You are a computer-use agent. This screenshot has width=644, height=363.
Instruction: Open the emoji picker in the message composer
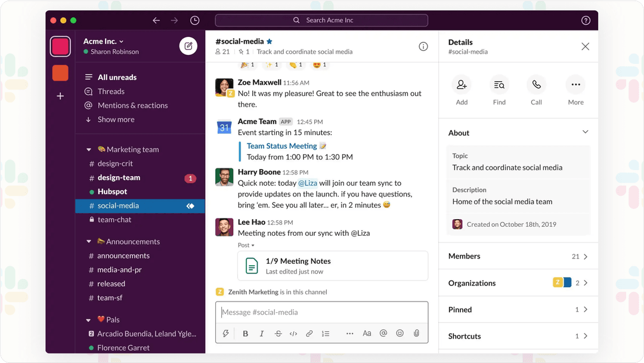point(400,333)
